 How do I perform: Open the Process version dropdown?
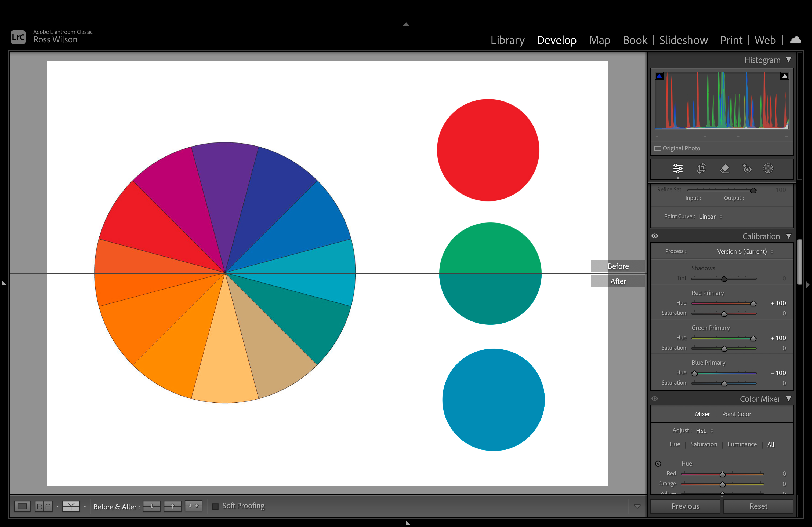tap(745, 252)
